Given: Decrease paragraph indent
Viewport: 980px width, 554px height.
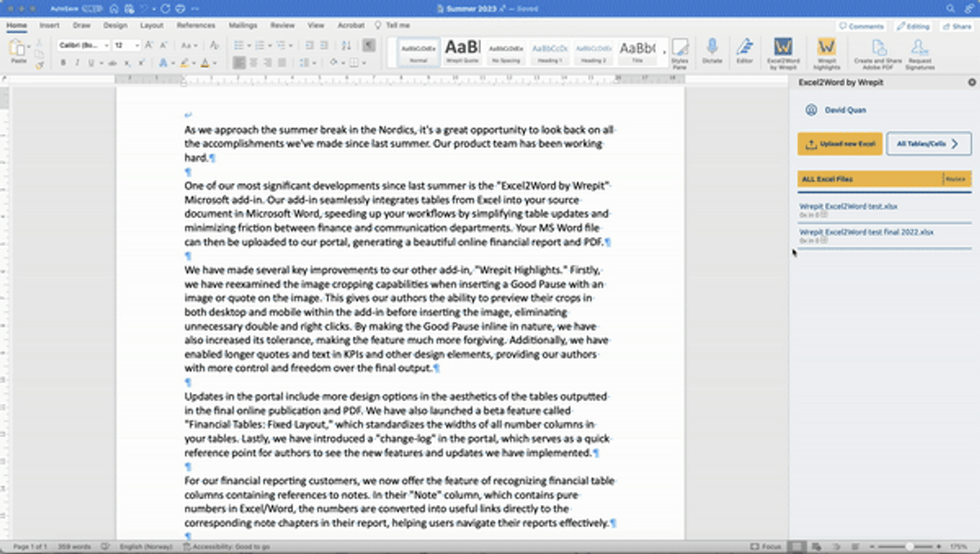Looking at the screenshot, I should 308,45.
